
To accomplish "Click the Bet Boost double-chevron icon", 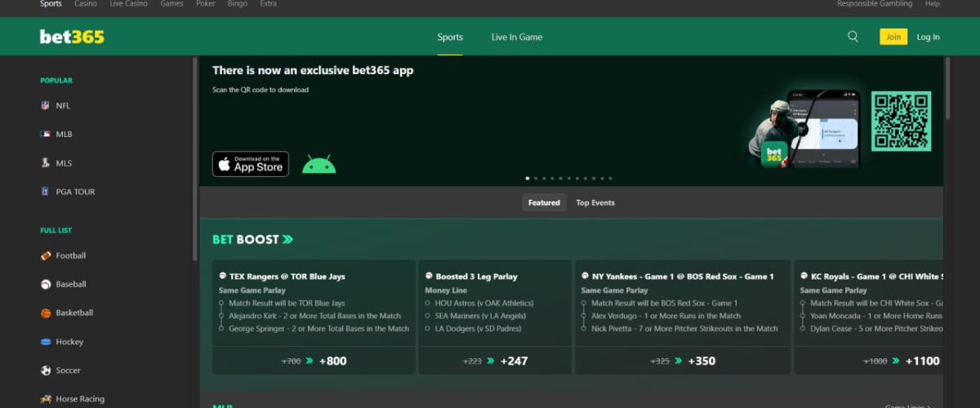I will [287, 240].
